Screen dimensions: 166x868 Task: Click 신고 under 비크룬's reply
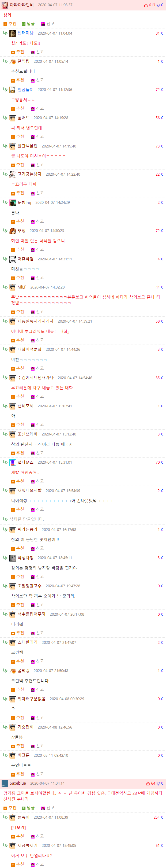tap(37, 774)
